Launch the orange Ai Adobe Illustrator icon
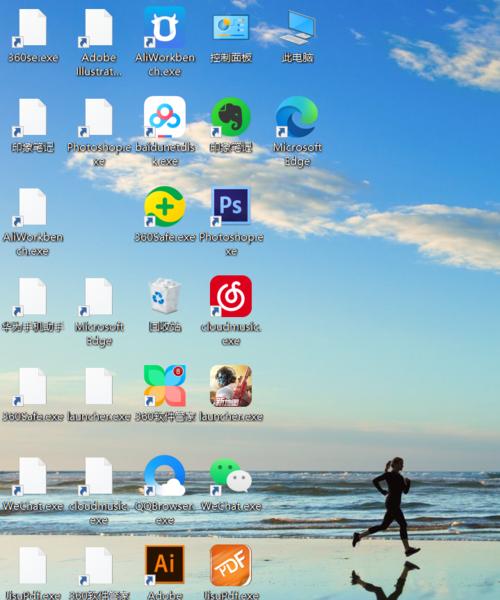The image size is (500, 600). coord(165,565)
